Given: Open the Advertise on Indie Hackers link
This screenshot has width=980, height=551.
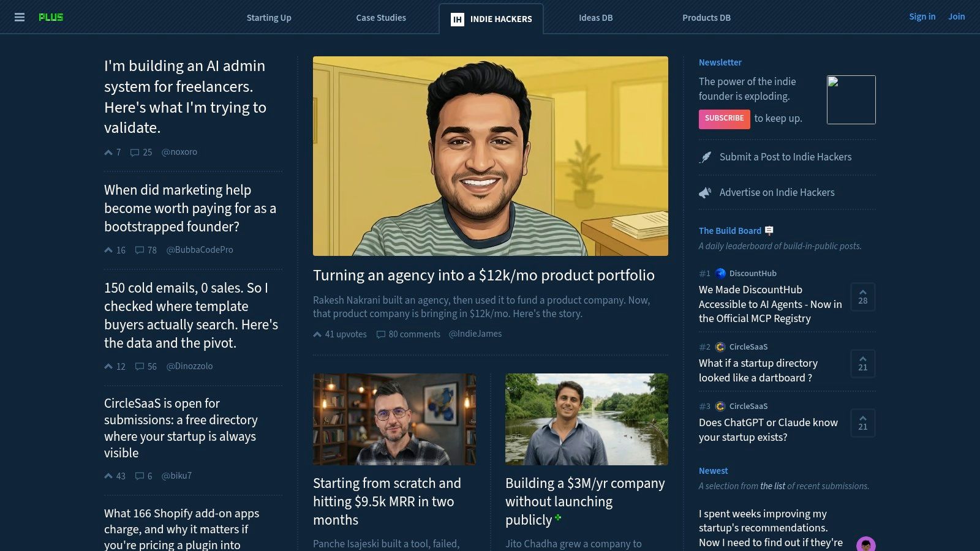Looking at the screenshot, I should point(777,193).
